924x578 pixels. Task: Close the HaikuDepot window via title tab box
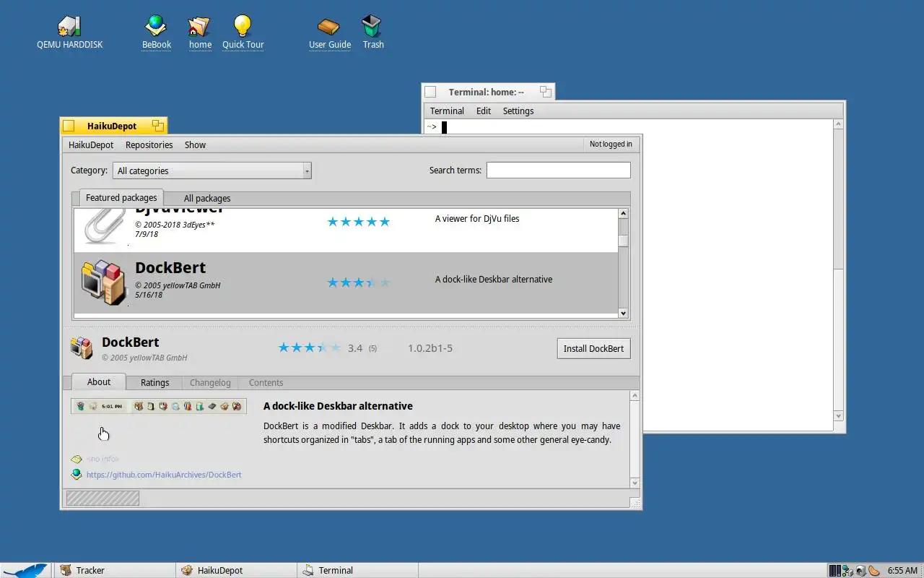(x=69, y=126)
